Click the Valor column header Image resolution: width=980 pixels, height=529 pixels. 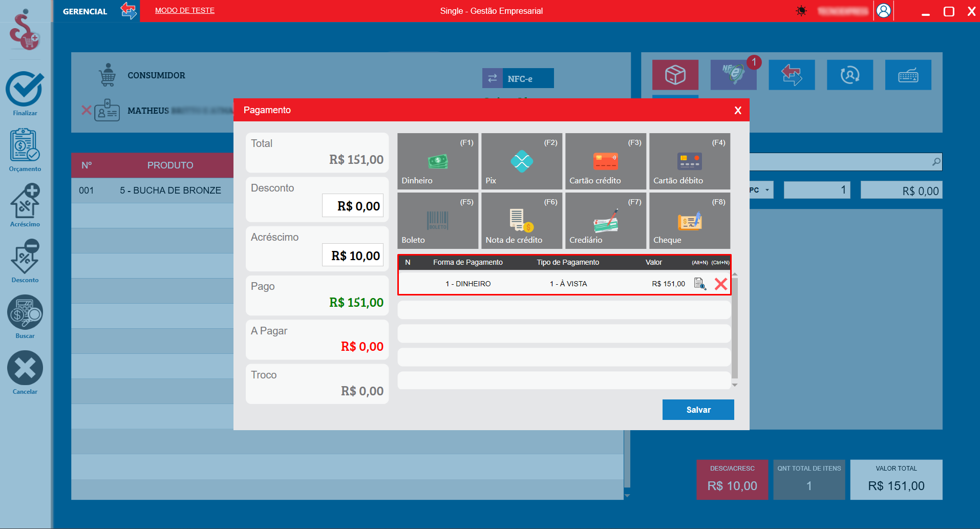click(x=654, y=262)
